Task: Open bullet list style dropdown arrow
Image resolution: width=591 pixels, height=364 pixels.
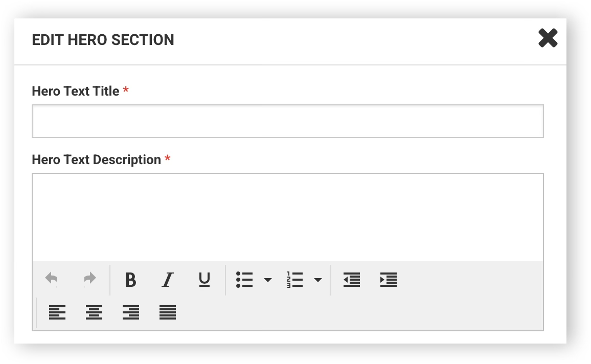Action: click(267, 280)
